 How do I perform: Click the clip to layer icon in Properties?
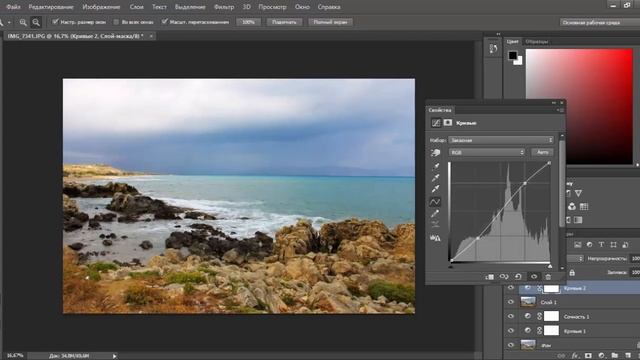pos(489,277)
